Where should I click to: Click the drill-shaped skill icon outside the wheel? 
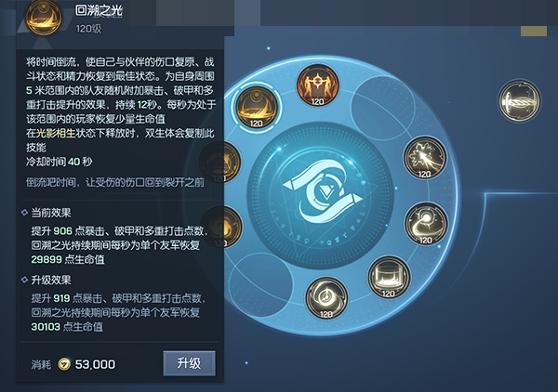tap(519, 100)
